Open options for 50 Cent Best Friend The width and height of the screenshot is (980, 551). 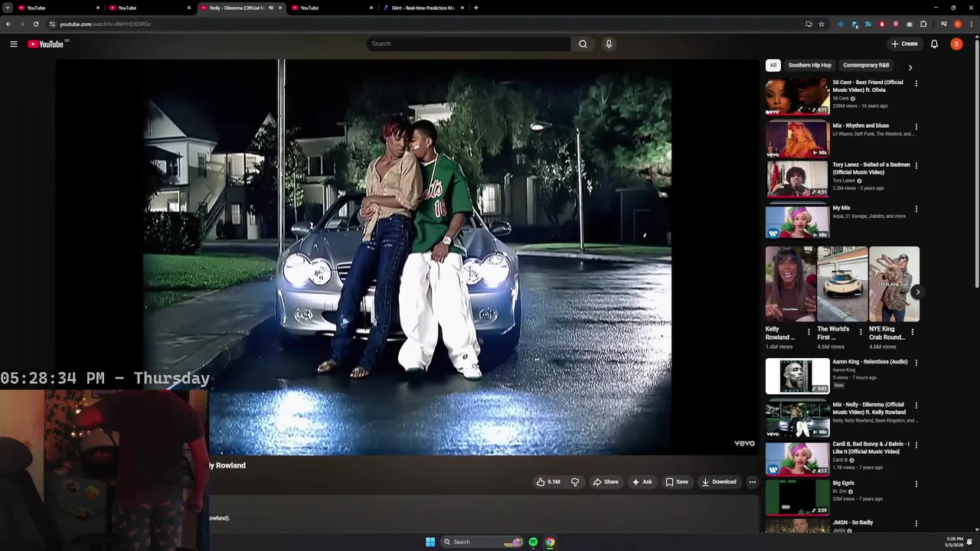[916, 83]
